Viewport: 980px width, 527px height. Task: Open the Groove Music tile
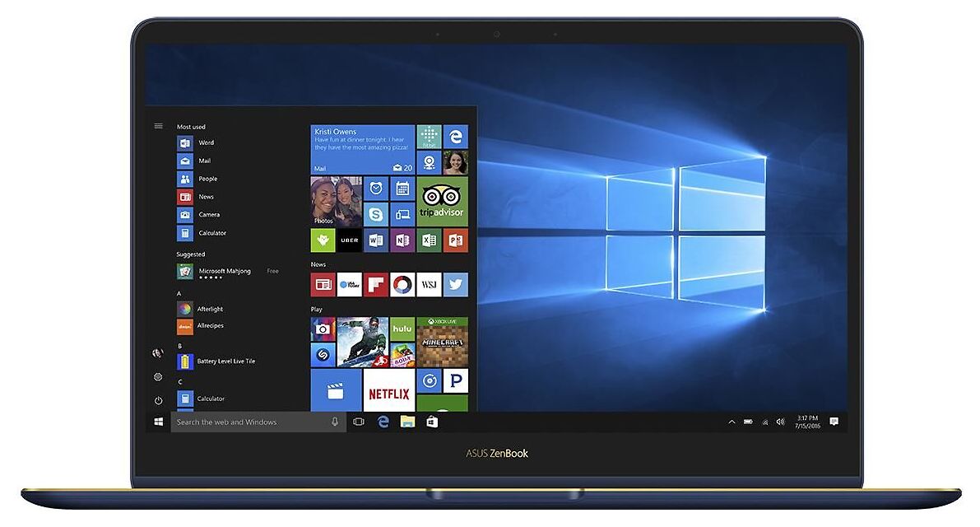[429, 380]
